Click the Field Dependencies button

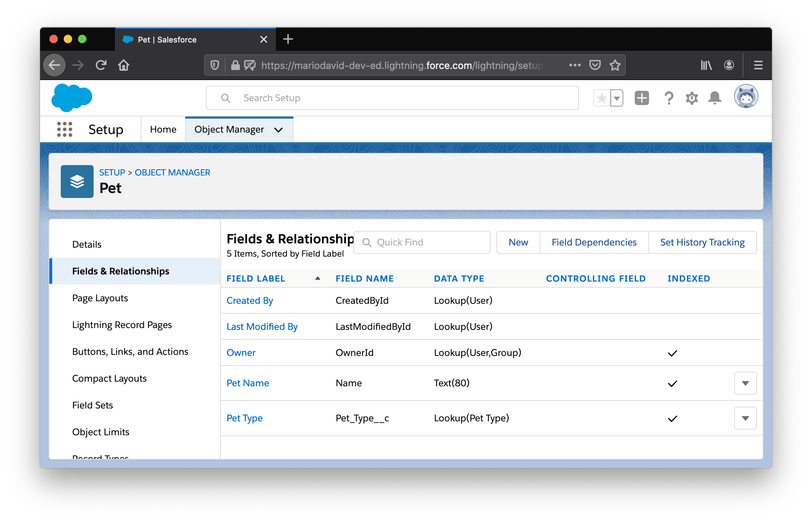(x=594, y=242)
